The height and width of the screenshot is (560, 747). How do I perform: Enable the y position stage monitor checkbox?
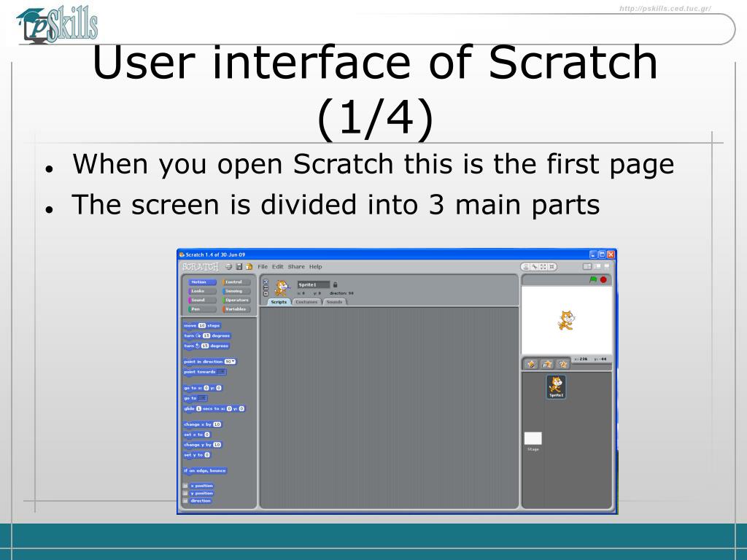(185, 494)
